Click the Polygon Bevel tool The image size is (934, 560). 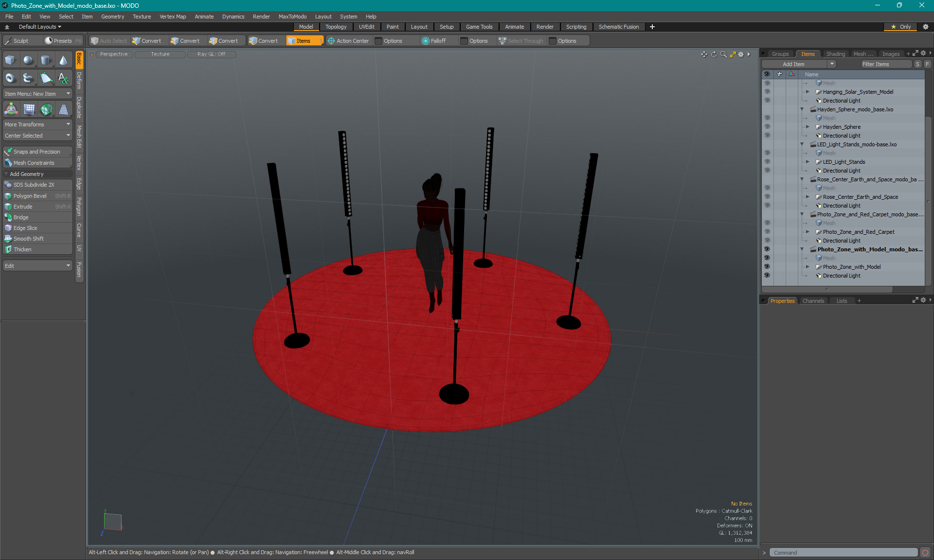click(37, 196)
